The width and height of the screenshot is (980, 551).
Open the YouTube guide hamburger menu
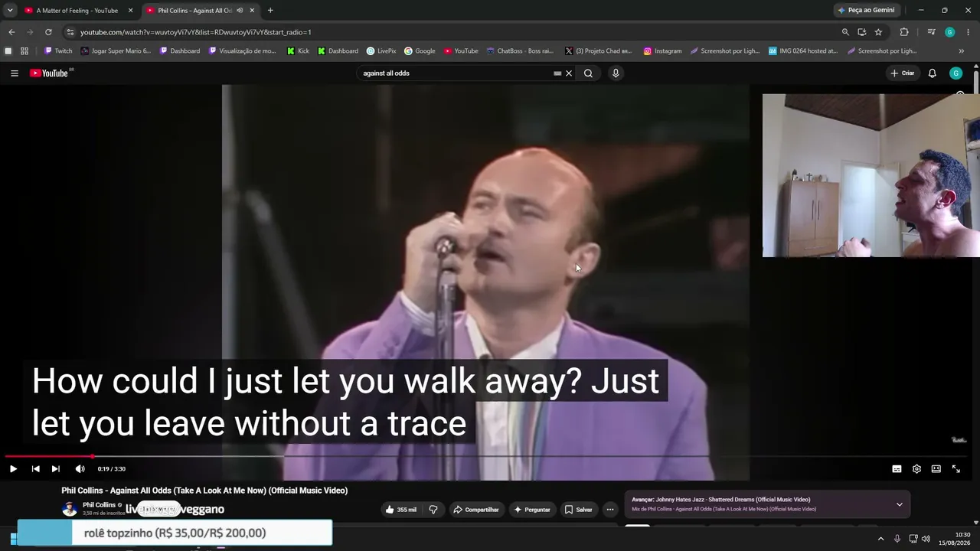pos(15,73)
